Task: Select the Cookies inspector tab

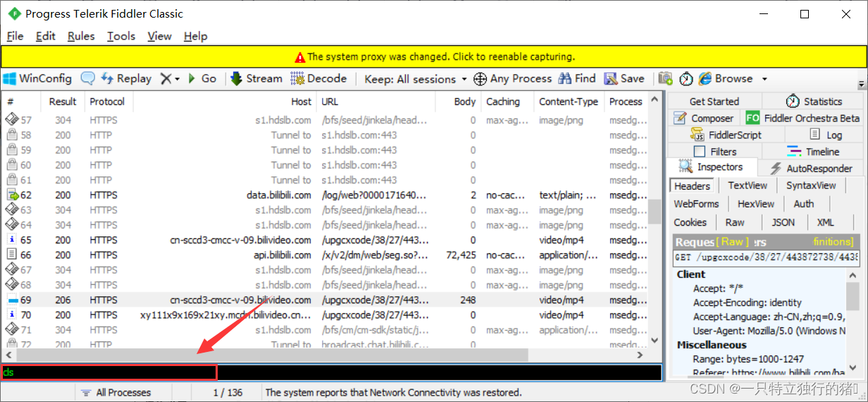Action: pos(690,222)
